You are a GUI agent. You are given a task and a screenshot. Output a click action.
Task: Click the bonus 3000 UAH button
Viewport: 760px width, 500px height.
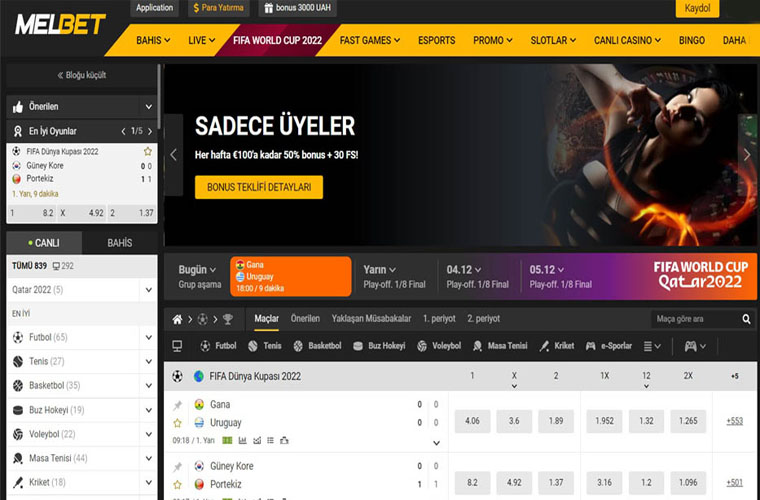pyautogui.click(x=298, y=8)
